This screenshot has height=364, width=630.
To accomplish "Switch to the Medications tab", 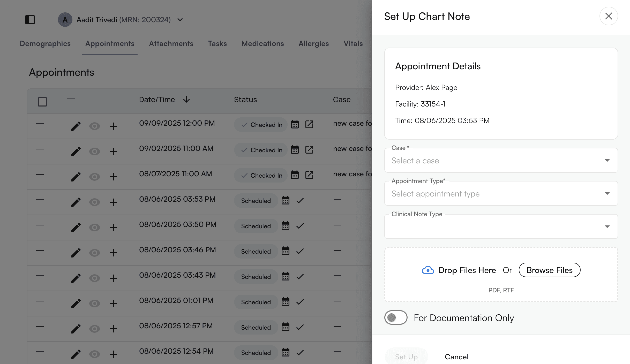I will (x=262, y=43).
